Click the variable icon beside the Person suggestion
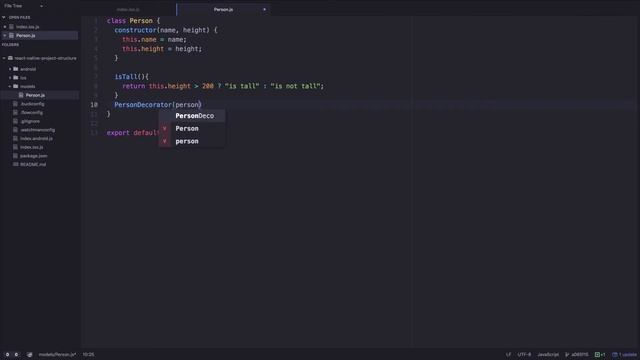This screenshot has width=640, height=360. pyautogui.click(x=164, y=129)
